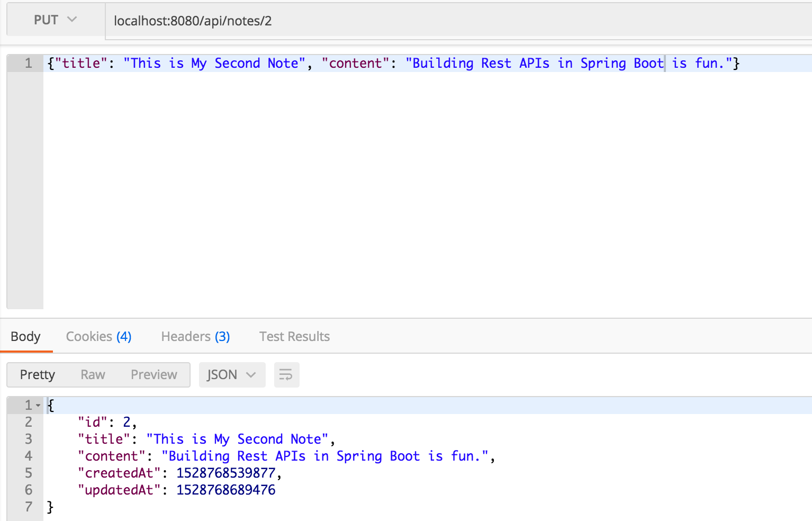Open the PUT HTTP method dropdown
Image resolution: width=812 pixels, height=521 pixels.
55,20
